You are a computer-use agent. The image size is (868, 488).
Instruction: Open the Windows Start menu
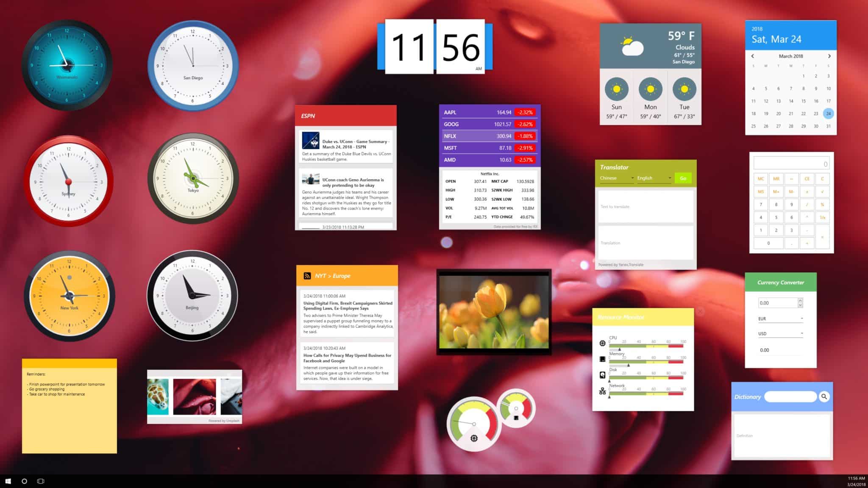click(8, 481)
